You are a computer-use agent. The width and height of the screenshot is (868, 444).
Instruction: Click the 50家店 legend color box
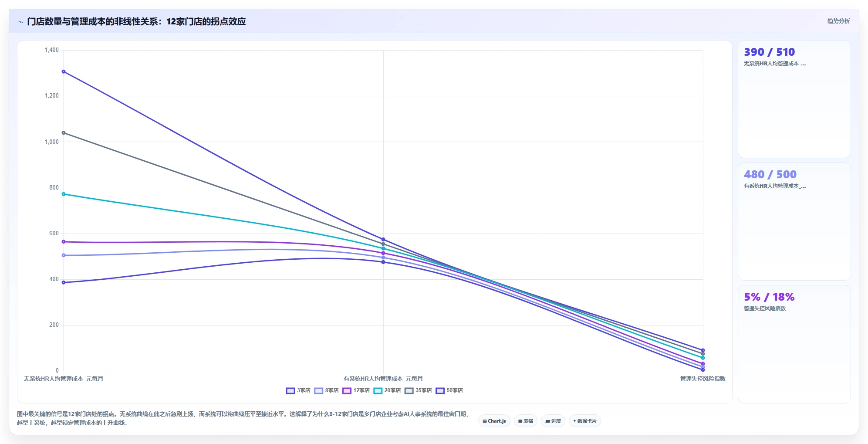coord(440,390)
